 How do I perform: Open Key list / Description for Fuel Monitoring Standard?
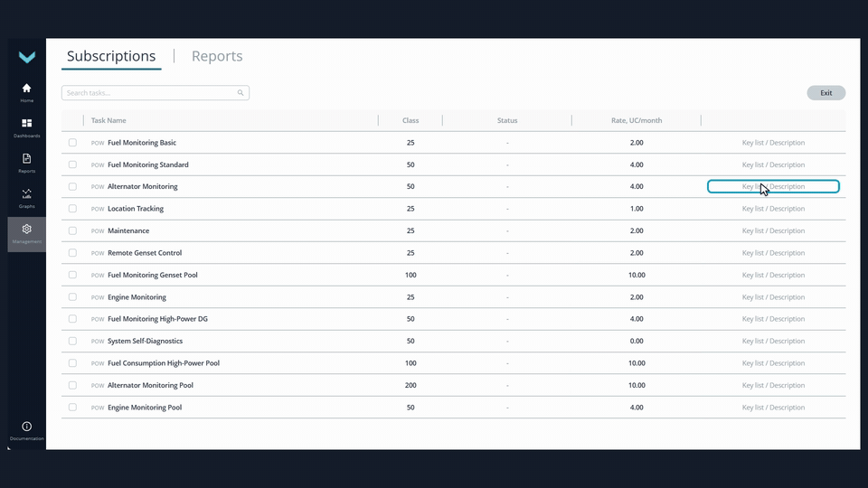coord(773,164)
